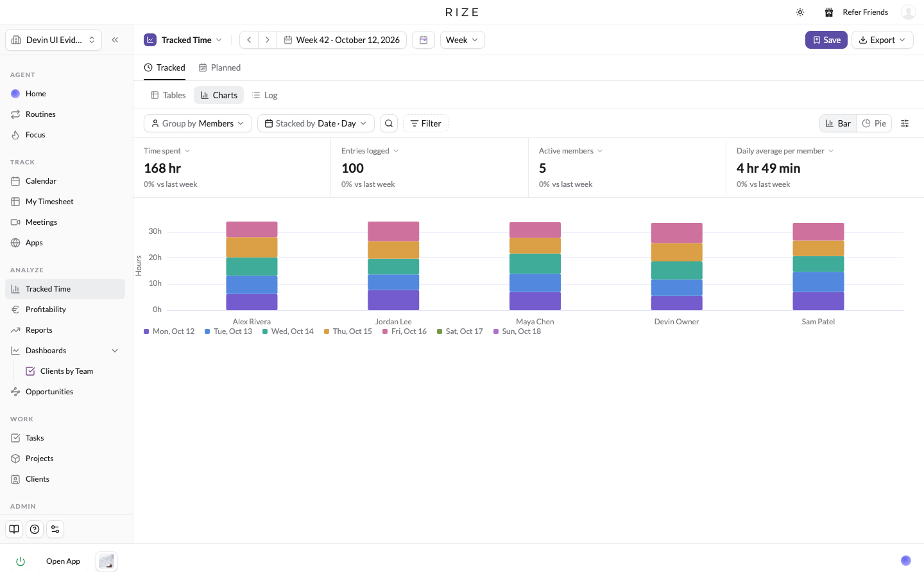Collapse the sidebar with the double-chevron icon
The height and width of the screenshot is (578, 924).
pyautogui.click(x=115, y=40)
